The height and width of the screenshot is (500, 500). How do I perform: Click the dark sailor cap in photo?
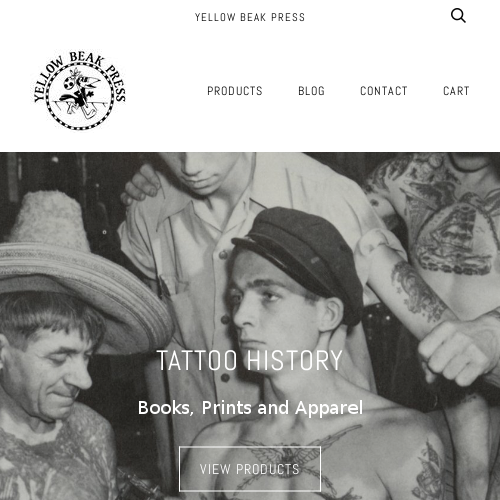pyautogui.click(x=300, y=260)
